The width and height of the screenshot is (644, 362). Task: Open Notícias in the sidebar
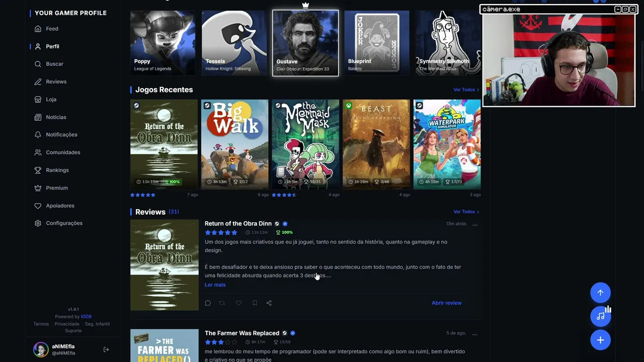click(x=50, y=117)
